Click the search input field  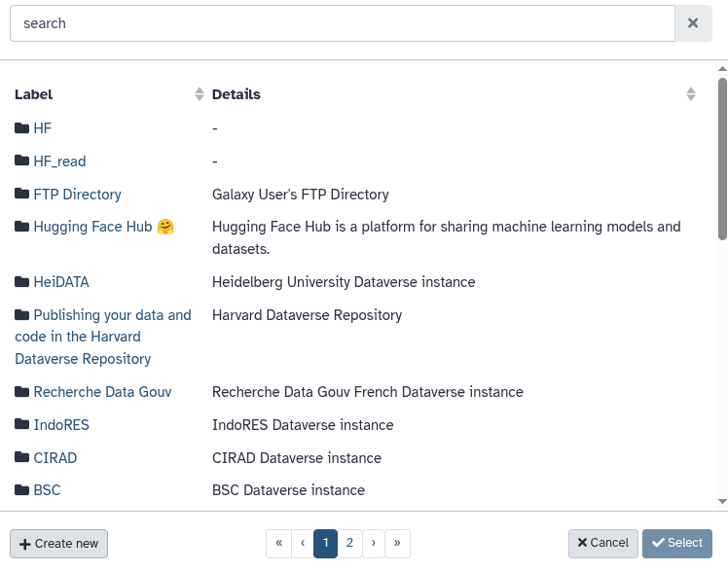[x=343, y=23]
